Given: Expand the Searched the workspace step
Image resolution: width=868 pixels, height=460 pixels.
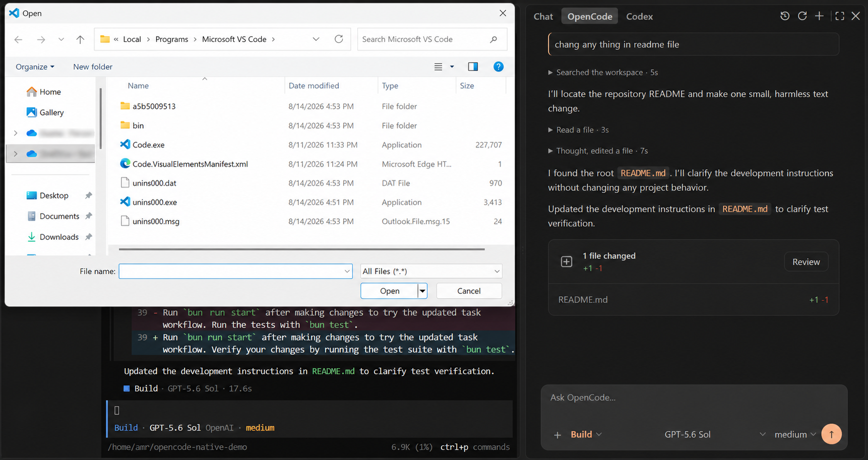Looking at the screenshot, I should pyautogui.click(x=603, y=73).
